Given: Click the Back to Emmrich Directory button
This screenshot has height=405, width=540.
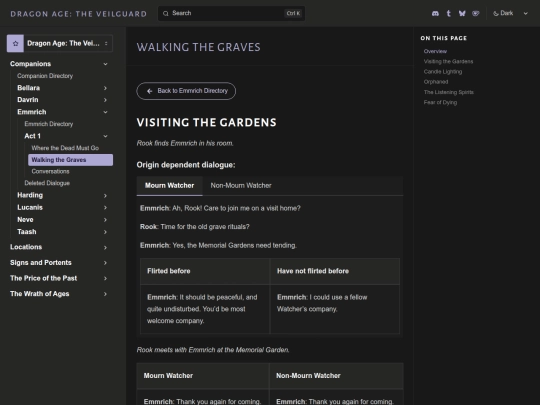Looking at the screenshot, I should coord(186,91).
